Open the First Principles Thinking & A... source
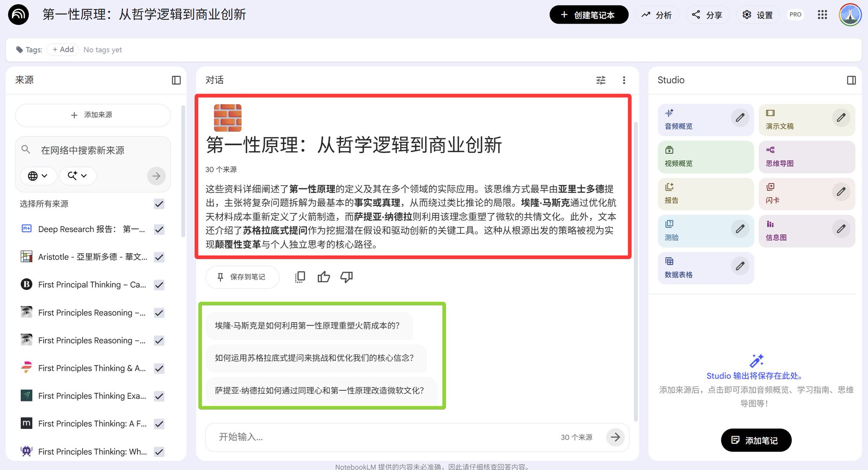This screenshot has height=470, width=868. 92,368
